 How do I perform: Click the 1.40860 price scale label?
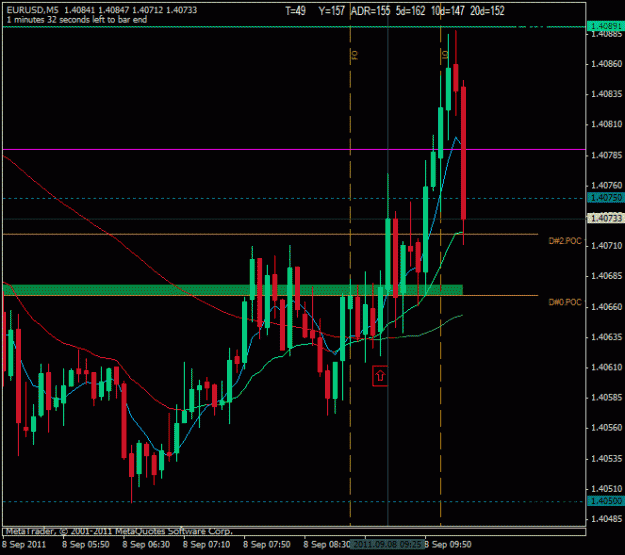tap(606, 64)
